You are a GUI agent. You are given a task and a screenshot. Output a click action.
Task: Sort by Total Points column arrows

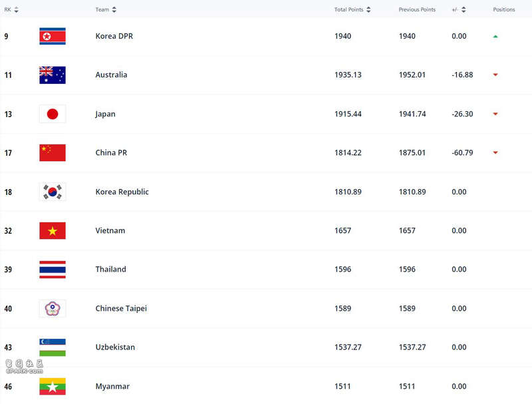(368, 9)
